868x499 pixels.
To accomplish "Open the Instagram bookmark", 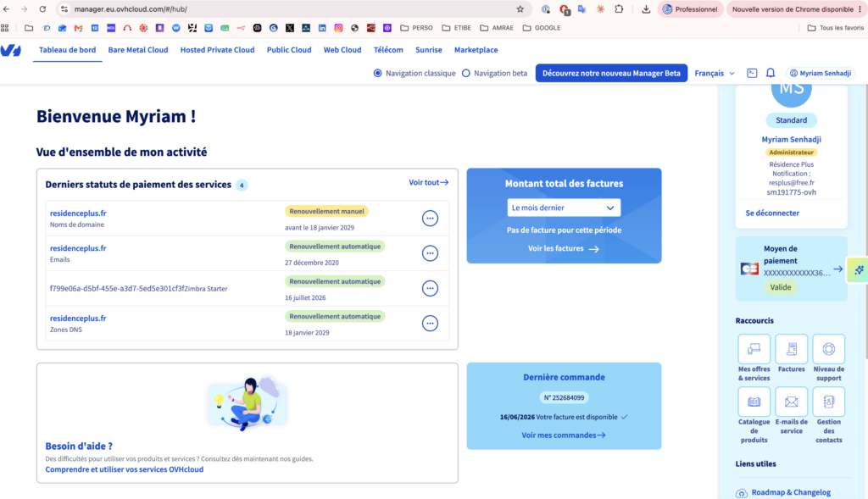I will point(338,28).
